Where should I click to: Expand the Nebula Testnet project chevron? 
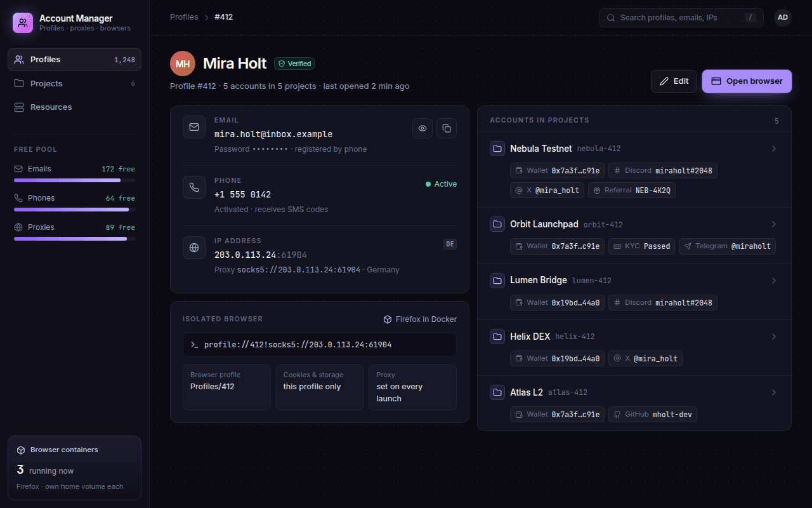[x=773, y=149]
